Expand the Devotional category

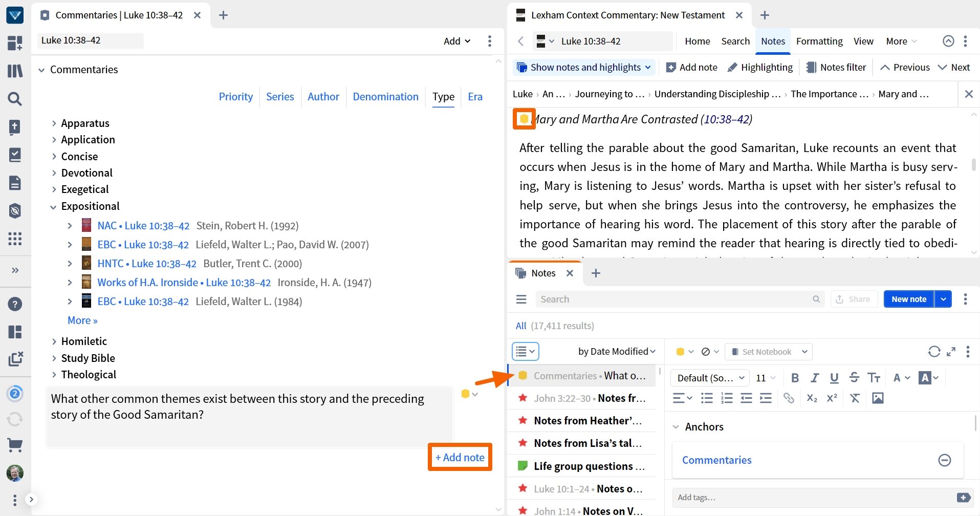(x=53, y=173)
